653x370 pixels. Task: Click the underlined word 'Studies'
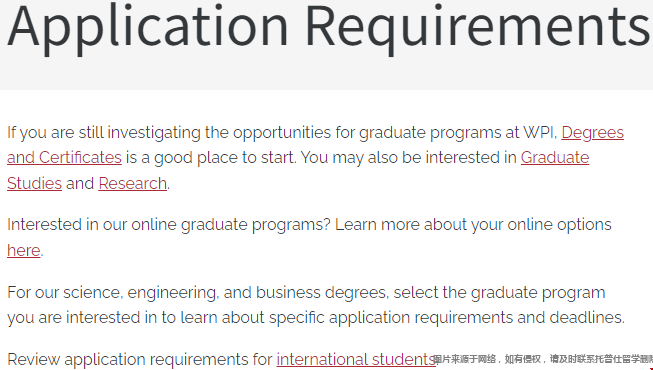[34, 183]
